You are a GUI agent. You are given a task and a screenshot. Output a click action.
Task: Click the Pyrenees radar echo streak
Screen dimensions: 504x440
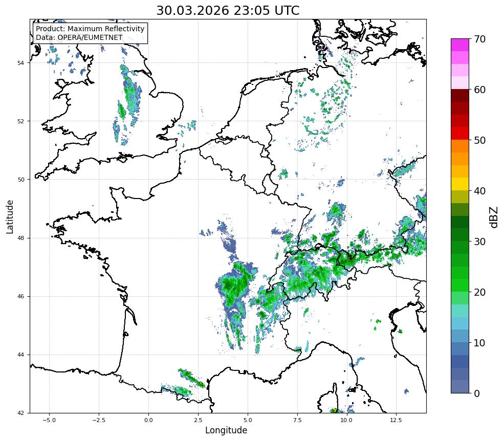click(191, 378)
